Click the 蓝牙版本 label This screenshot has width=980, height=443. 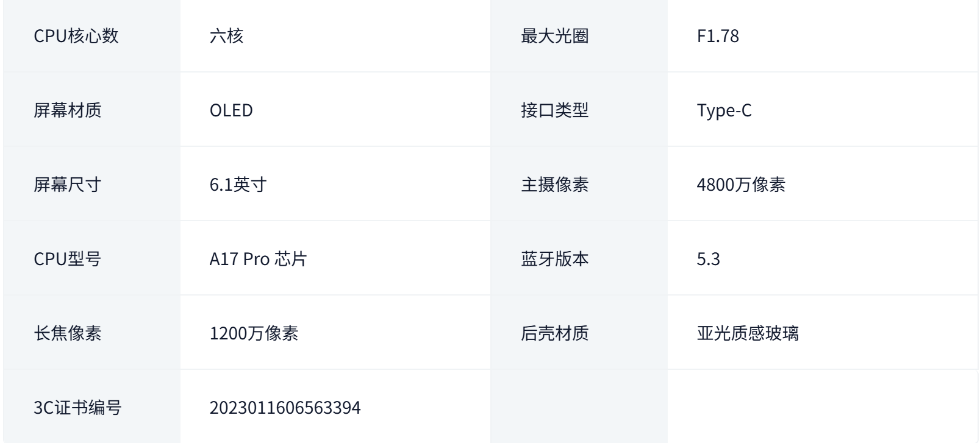(x=554, y=259)
